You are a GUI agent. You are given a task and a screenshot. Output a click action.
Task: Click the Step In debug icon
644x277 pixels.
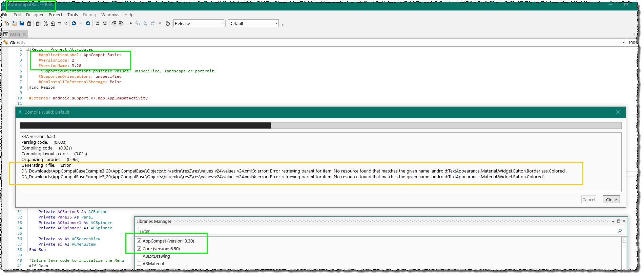coord(138,23)
